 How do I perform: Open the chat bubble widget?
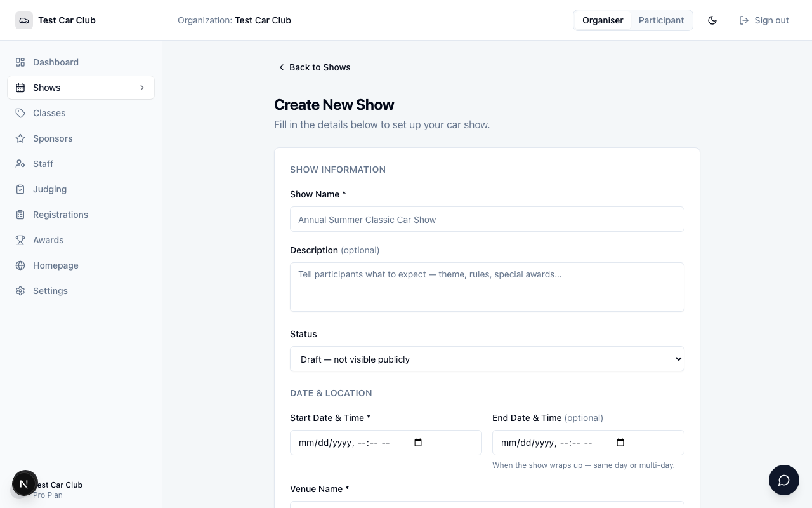pos(784,480)
